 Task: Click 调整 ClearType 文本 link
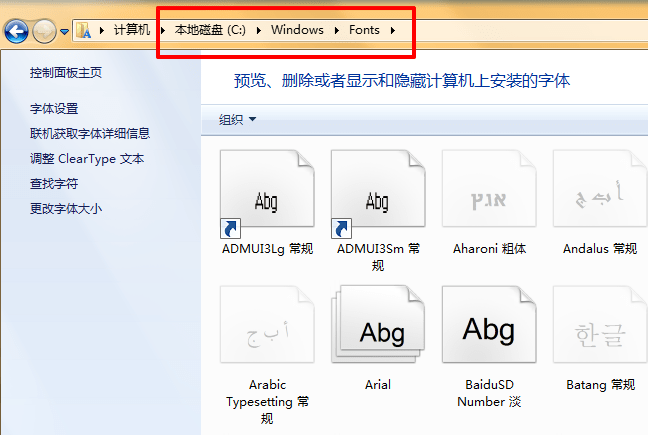[87, 159]
